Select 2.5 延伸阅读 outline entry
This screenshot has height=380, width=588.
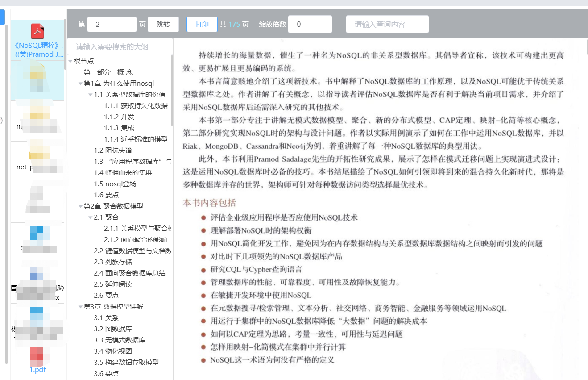(x=113, y=284)
